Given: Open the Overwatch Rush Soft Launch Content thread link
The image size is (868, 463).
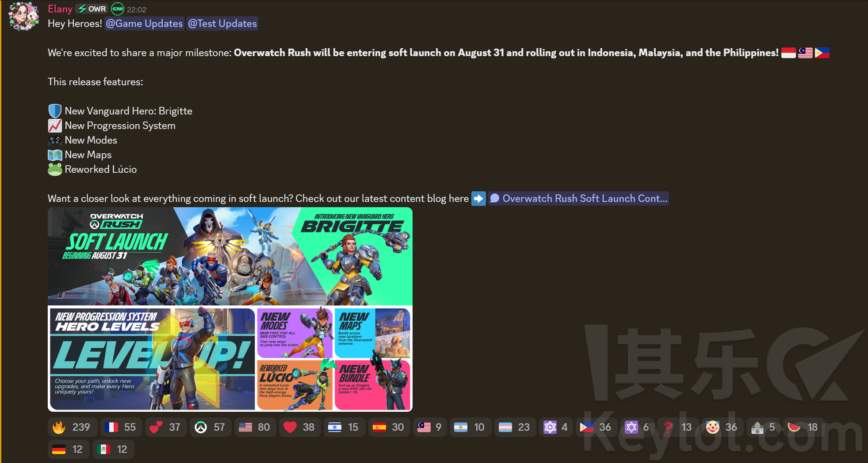Looking at the screenshot, I should pos(578,198).
